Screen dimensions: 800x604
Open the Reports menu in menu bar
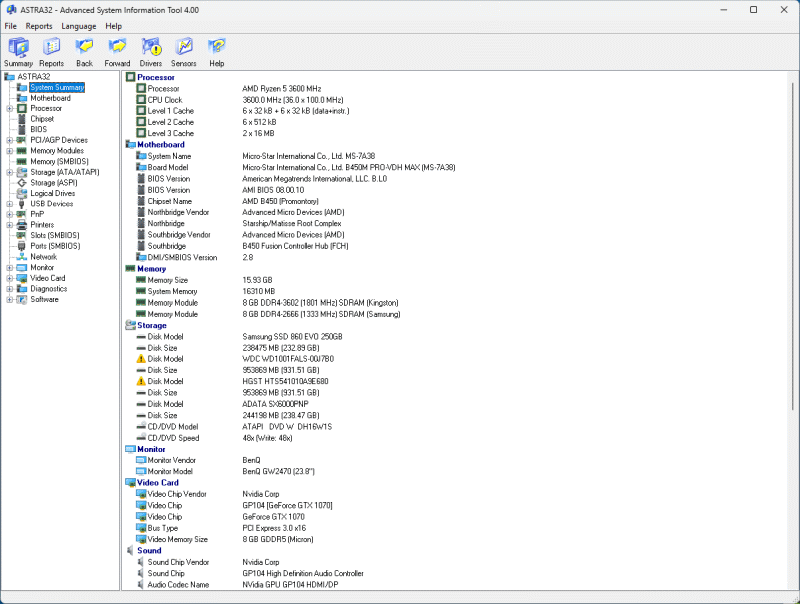pyautogui.click(x=39, y=25)
